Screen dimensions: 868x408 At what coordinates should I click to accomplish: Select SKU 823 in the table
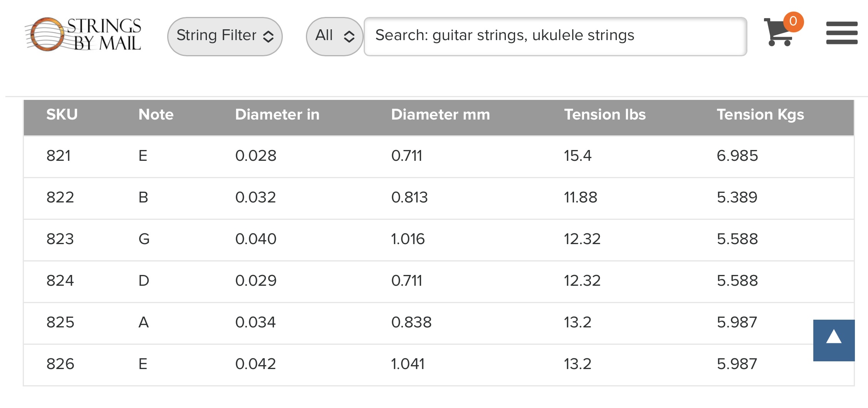click(60, 239)
